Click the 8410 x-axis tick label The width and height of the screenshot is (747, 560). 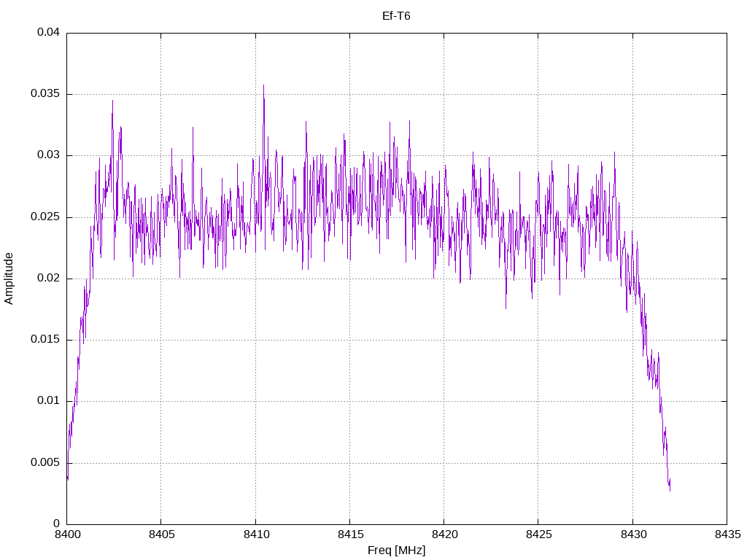click(x=256, y=534)
